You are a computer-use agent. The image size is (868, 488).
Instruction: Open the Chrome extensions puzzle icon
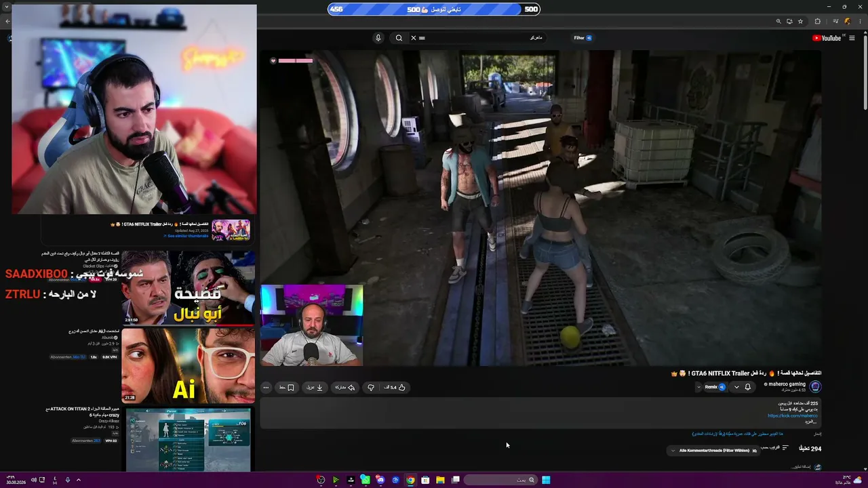pyautogui.click(x=817, y=22)
